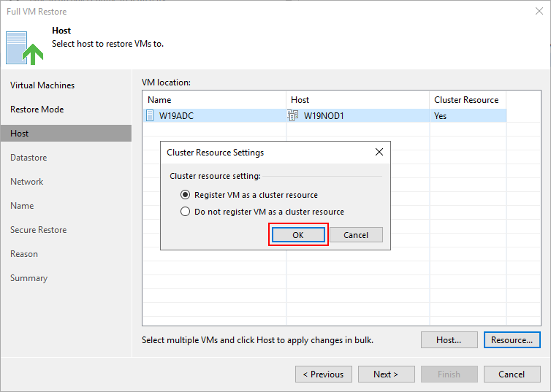This screenshot has height=392, width=551.
Task: Click the Resource... button
Action: pyautogui.click(x=512, y=339)
